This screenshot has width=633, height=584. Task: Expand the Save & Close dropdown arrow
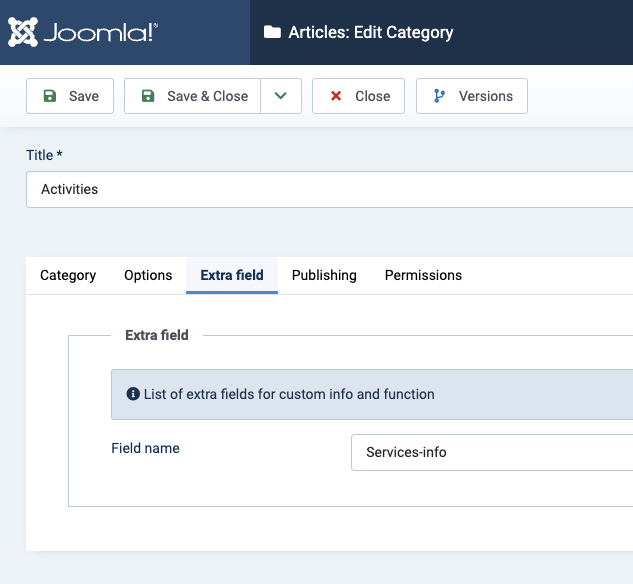(281, 96)
